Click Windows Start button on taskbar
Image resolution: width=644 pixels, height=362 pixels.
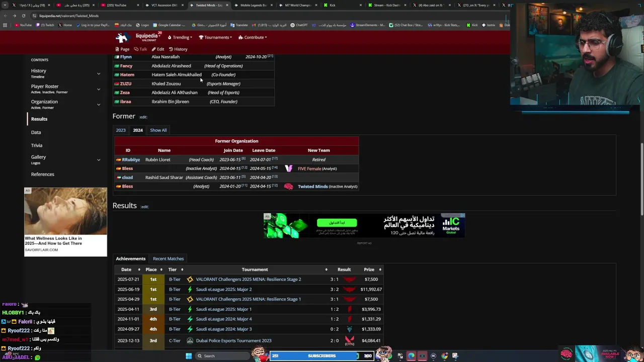point(189,356)
